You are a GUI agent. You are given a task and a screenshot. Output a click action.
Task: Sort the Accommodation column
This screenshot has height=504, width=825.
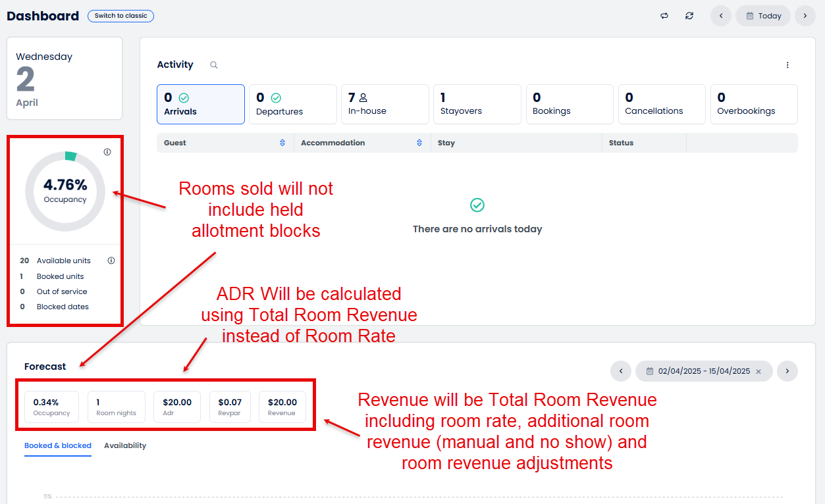click(419, 142)
